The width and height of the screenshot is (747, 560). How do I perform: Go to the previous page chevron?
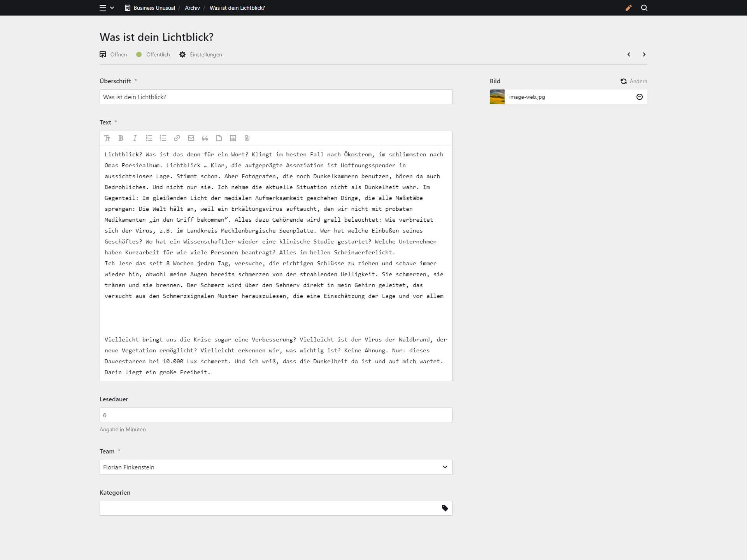(x=629, y=54)
